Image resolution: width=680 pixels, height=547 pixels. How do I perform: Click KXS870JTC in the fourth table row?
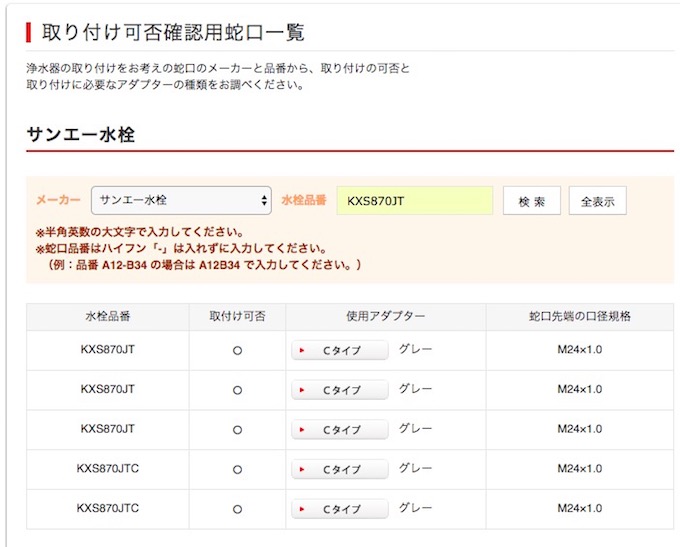click(108, 468)
